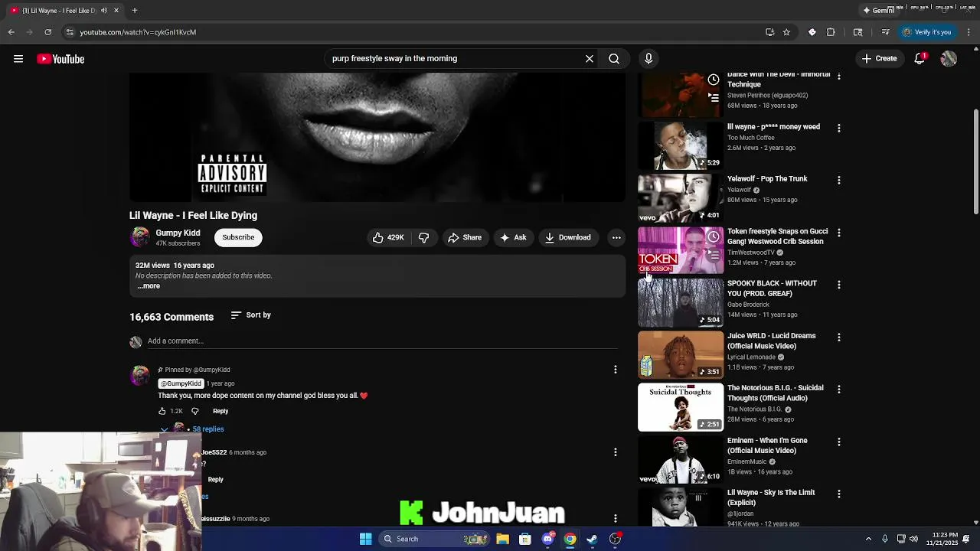Open the account avatar menu
Image resolution: width=980 pixels, height=551 pixels.
949,58
